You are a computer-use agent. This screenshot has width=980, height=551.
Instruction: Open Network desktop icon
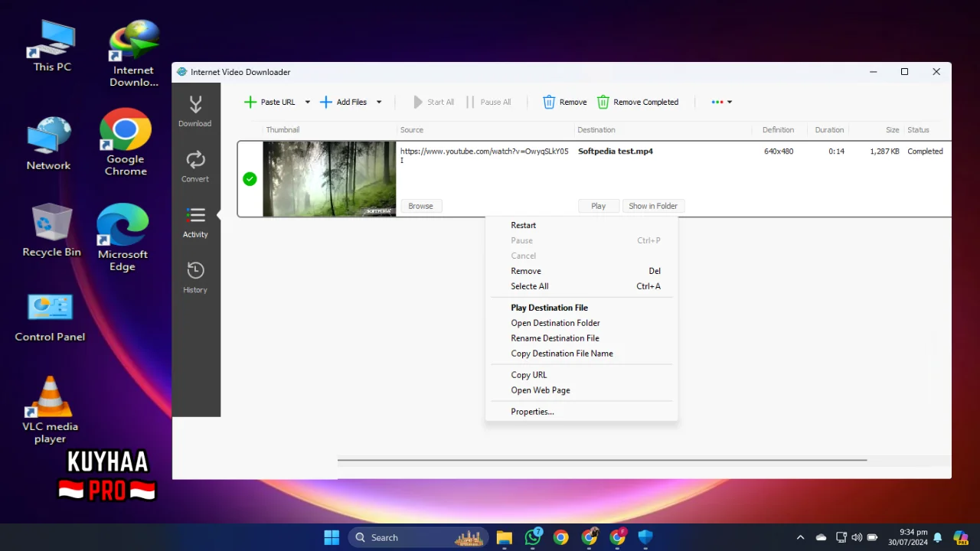point(48,144)
